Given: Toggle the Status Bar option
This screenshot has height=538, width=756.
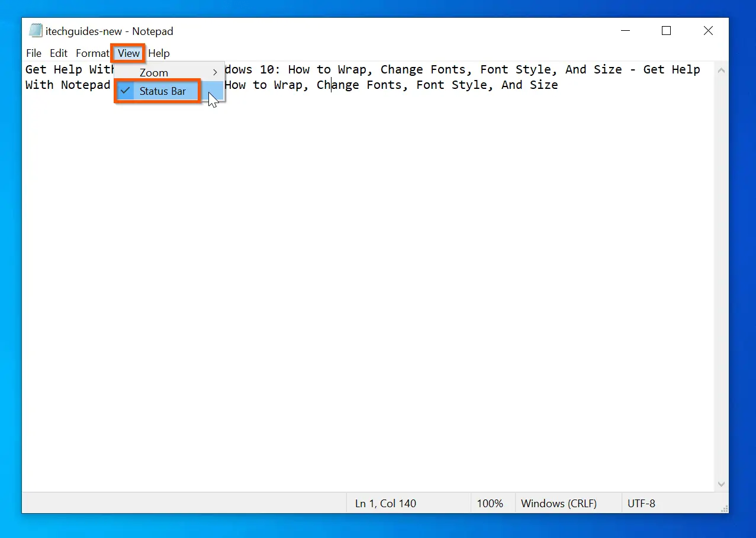Looking at the screenshot, I should 169,91.
